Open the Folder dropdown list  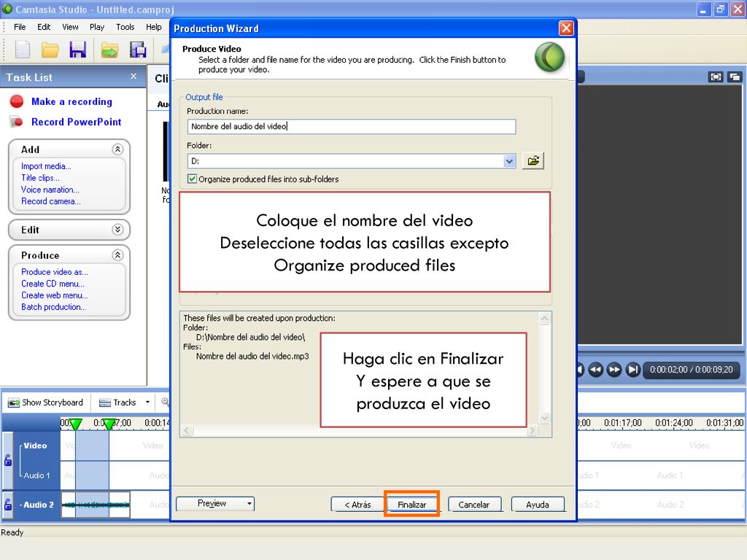click(509, 161)
